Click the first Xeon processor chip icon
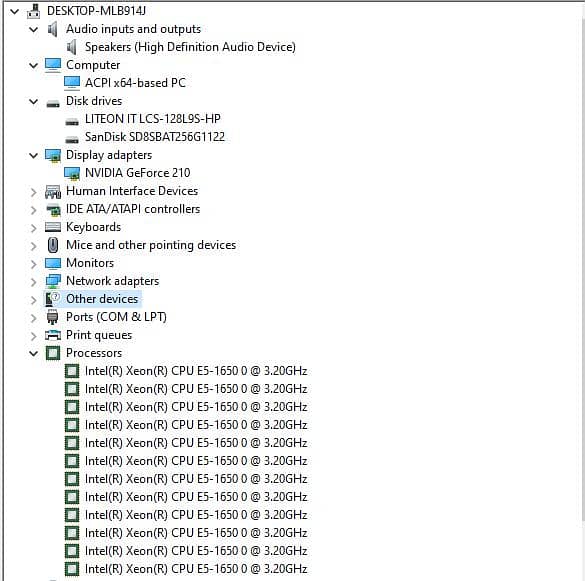This screenshot has height=581, width=585. tap(72, 371)
